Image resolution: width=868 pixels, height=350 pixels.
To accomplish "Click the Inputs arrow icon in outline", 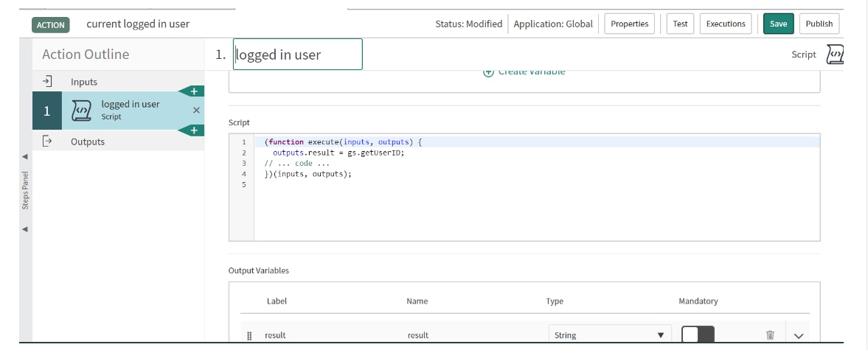I will [x=46, y=81].
